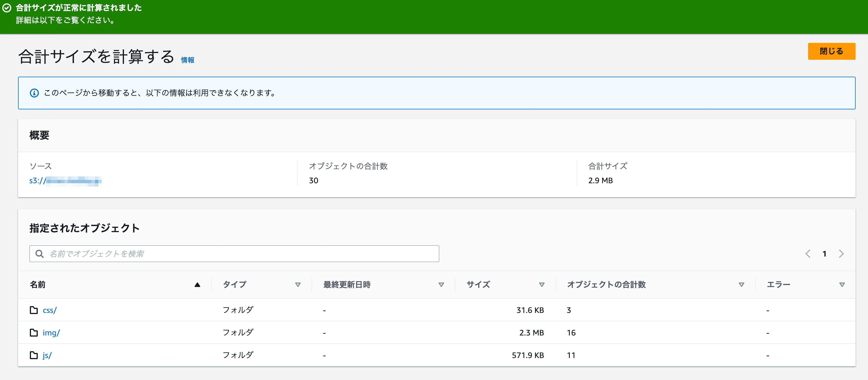Viewport: 868px width, 380px height.
Task: Open the css/ folder link
Action: click(50, 310)
